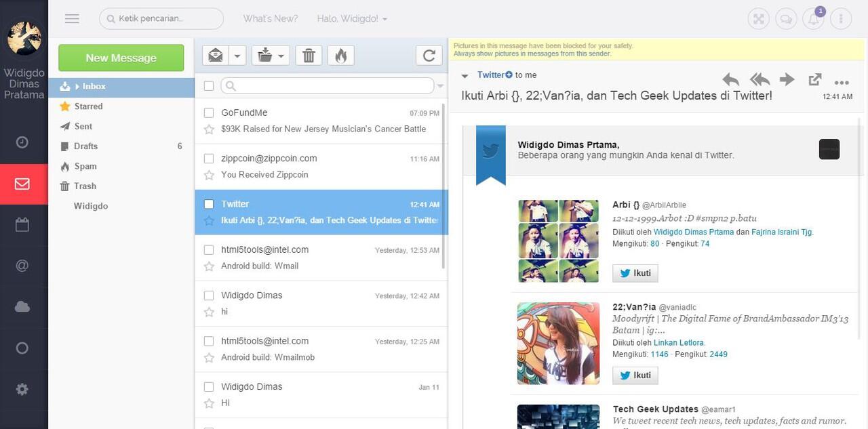The height and width of the screenshot is (429, 868).
Task: Check the Android build: Wmail message checkbox
Action: click(x=209, y=249)
